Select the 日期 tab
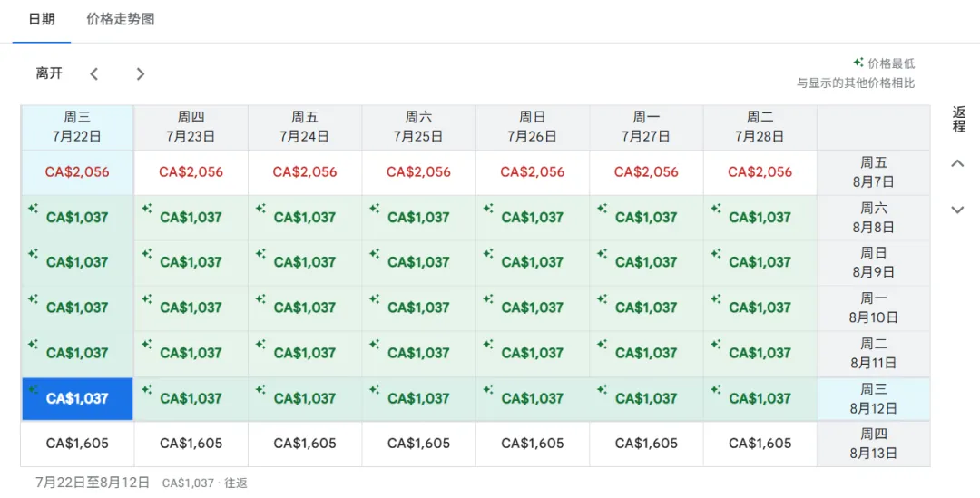 [42, 19]
